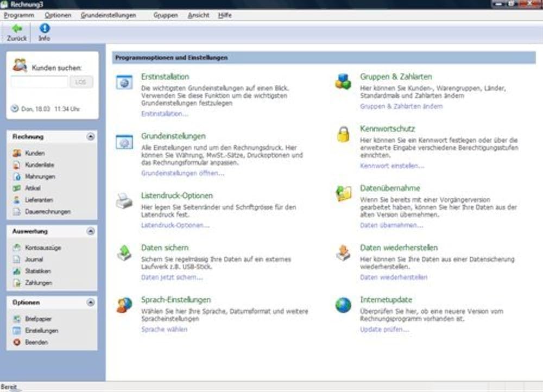Open the Optionen menu in menu bar

tap(58, 15)
